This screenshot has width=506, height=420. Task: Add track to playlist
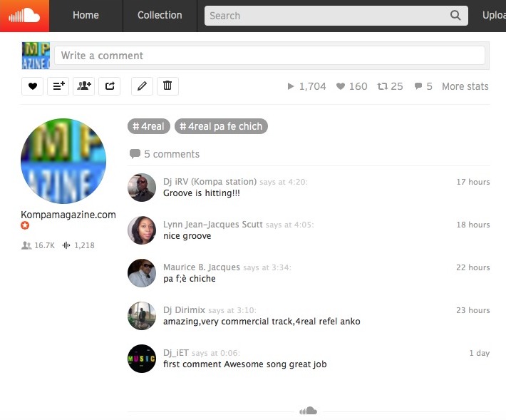[58, 86]
